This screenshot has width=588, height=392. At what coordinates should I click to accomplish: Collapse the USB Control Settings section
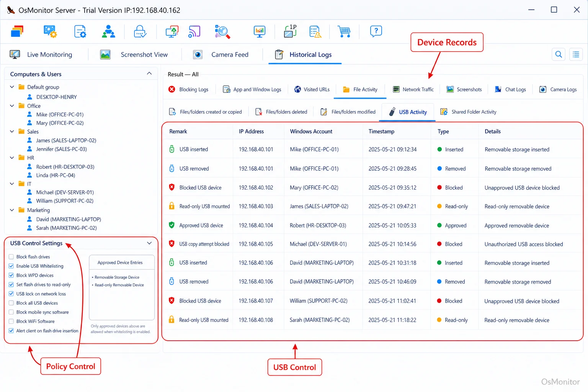149,243
